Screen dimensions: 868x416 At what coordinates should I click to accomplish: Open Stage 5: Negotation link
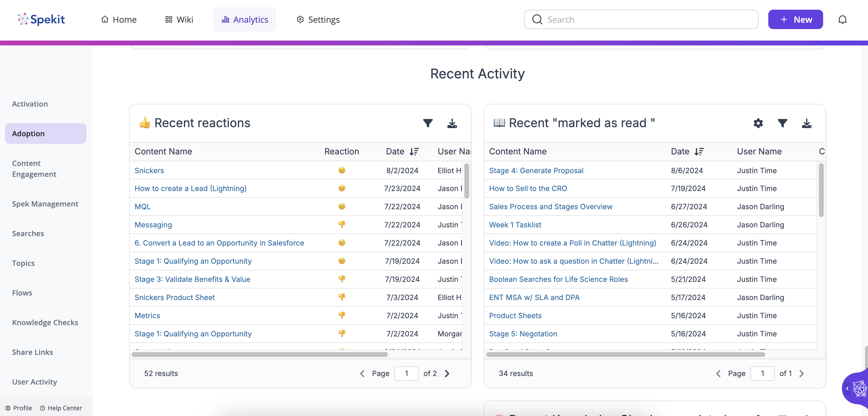pyautogui.click(x=523, y=334)
